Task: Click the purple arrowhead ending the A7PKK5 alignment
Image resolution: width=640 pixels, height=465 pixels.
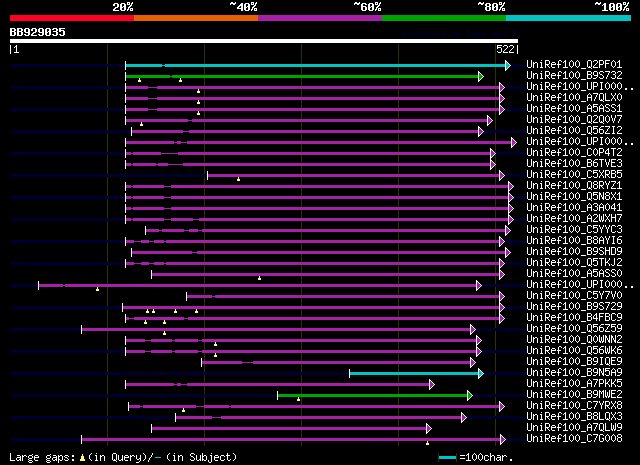Action: coord(432,385)
